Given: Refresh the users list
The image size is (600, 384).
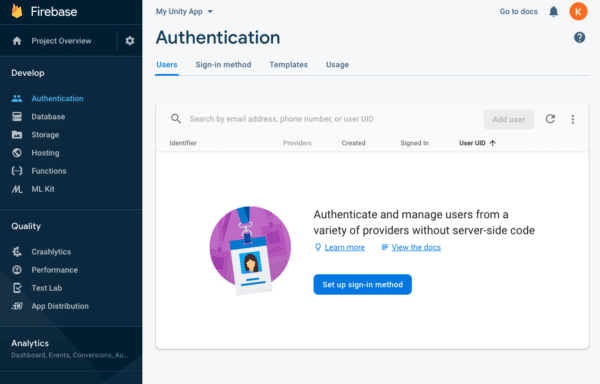Looking at the screenshot, I should [550, 119].
